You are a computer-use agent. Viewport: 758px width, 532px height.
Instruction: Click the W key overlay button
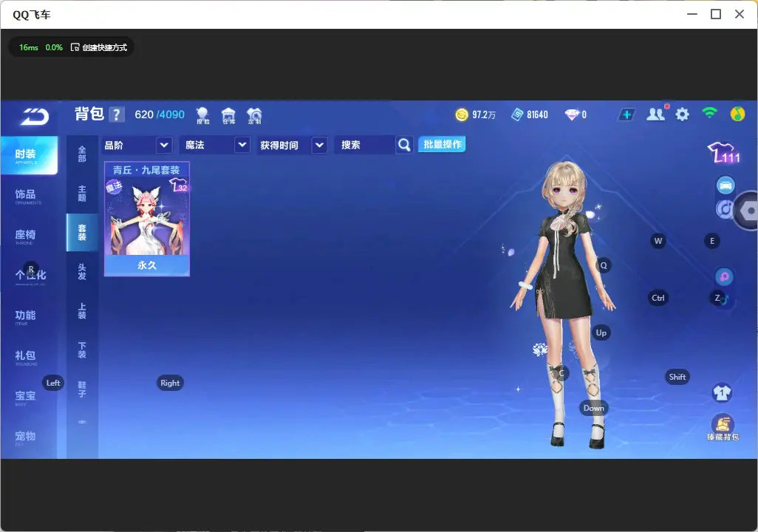coord(658,241)
